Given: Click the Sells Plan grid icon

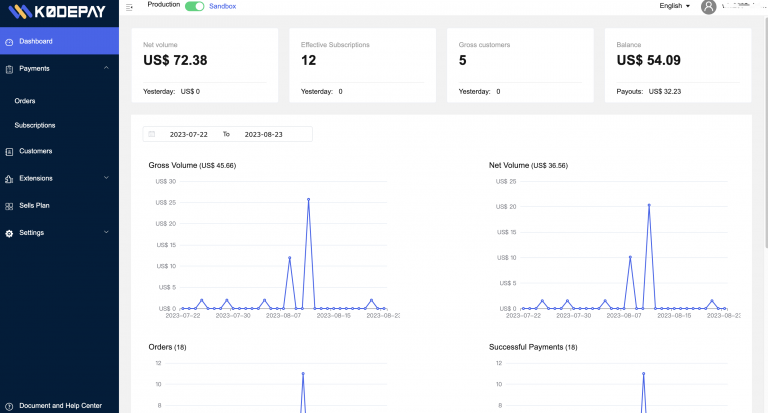Looking at the screenshot, I should click(9, 206).
